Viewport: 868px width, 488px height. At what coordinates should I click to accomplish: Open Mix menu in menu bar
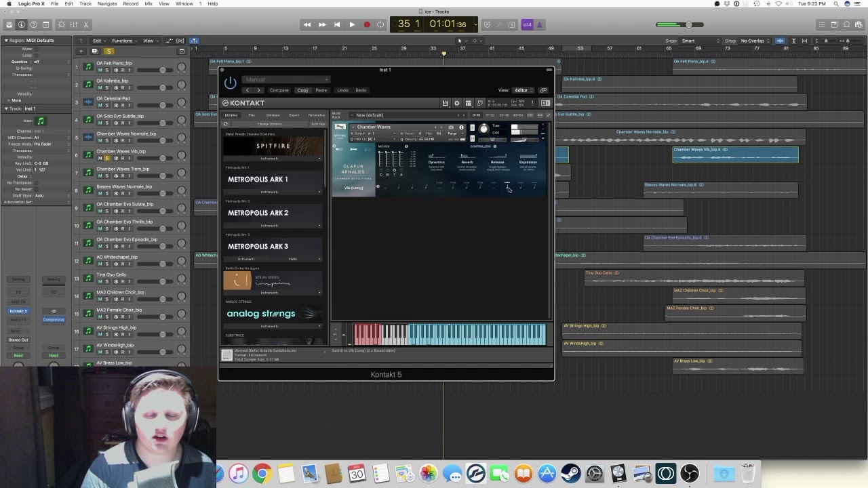point(149,3)
